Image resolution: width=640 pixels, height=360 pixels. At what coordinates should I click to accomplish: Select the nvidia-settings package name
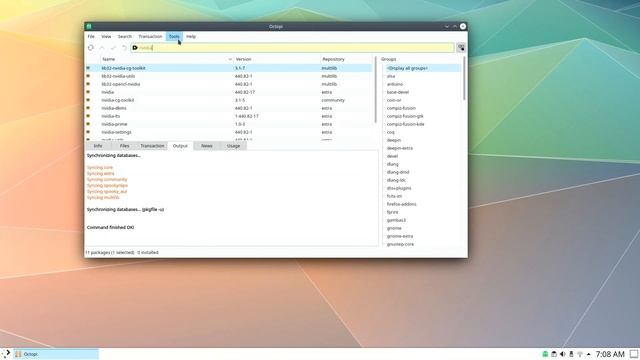tap(116, 132)
